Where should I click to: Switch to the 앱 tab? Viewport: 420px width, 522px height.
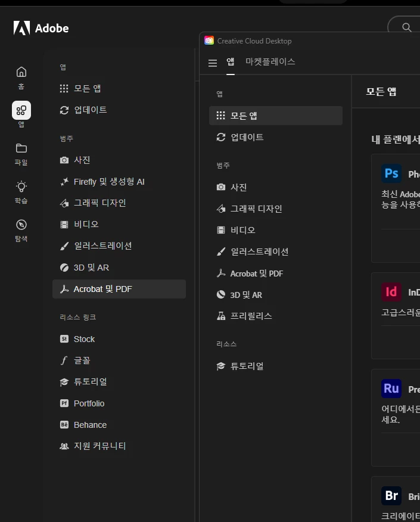click(231, 61)
